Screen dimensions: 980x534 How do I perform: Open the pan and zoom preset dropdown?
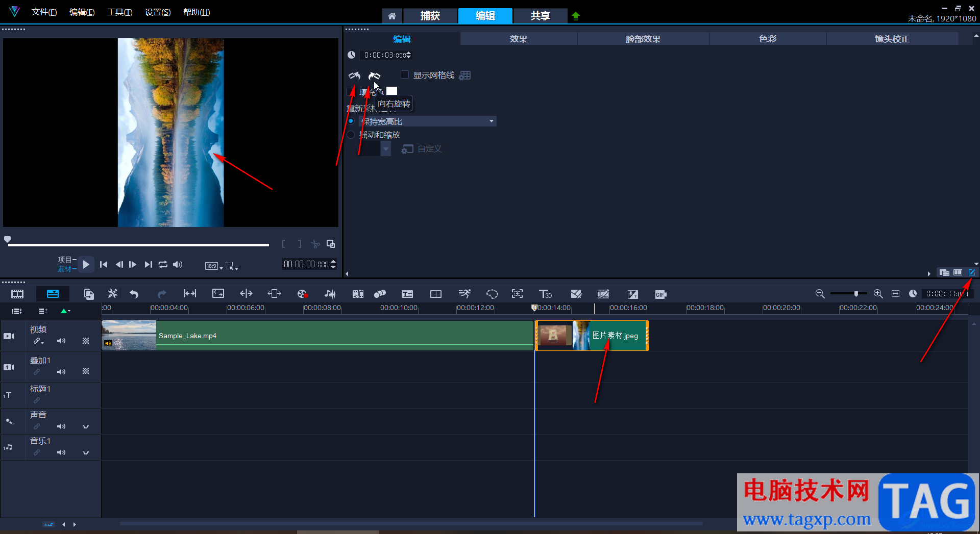pos(386,148)
